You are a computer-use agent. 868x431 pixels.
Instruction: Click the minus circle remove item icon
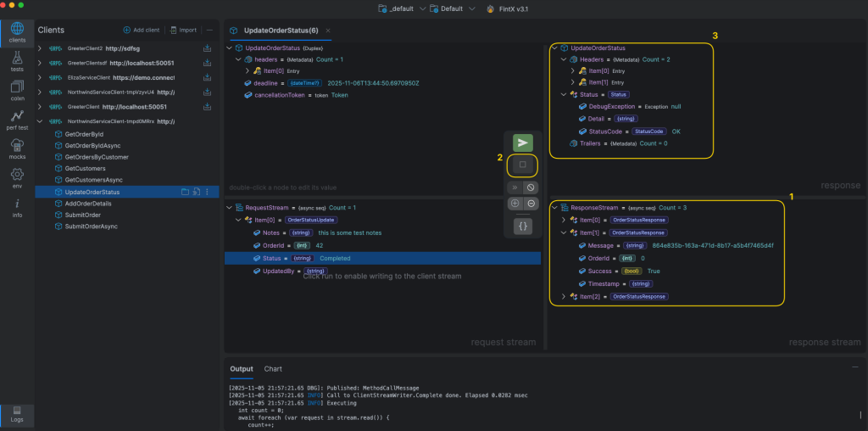(x=531, y=204)
